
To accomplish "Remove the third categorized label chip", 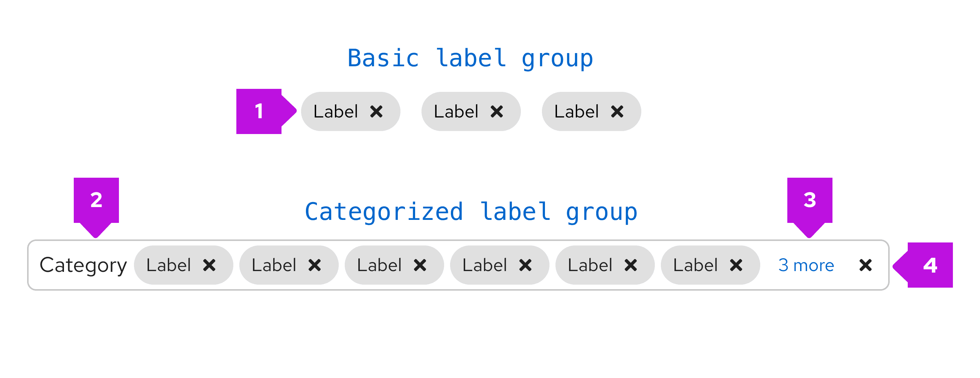I will click(420, 265).
